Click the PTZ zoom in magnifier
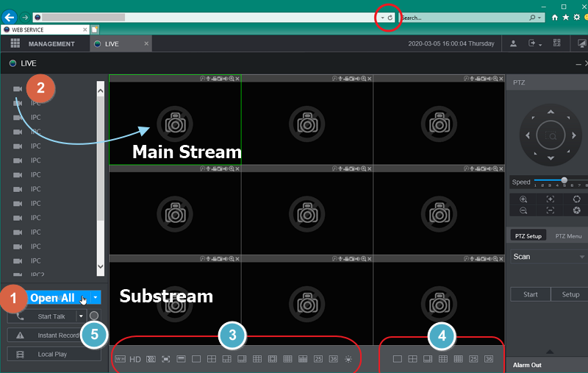Screen dimensions: 588x373 523,199
